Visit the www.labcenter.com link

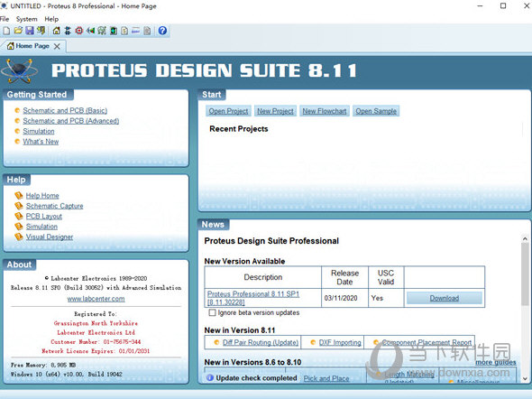(x=96, y=299)
